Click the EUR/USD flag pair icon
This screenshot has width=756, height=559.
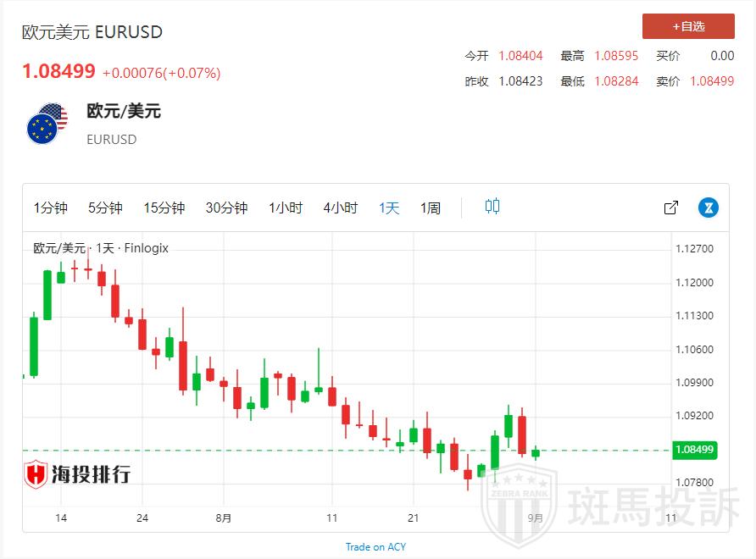[47, 125]
